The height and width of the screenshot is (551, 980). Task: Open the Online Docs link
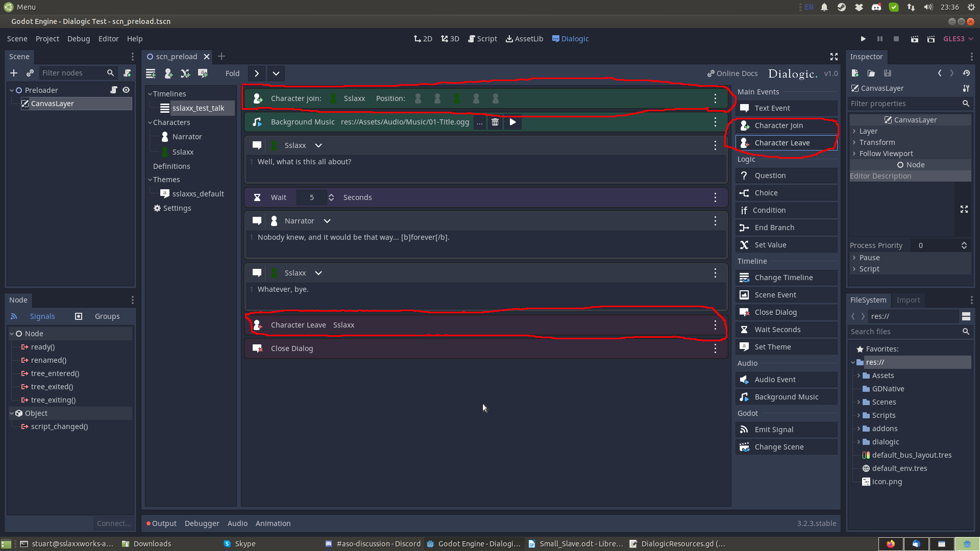pyautogui.click(x=732, y=73)
